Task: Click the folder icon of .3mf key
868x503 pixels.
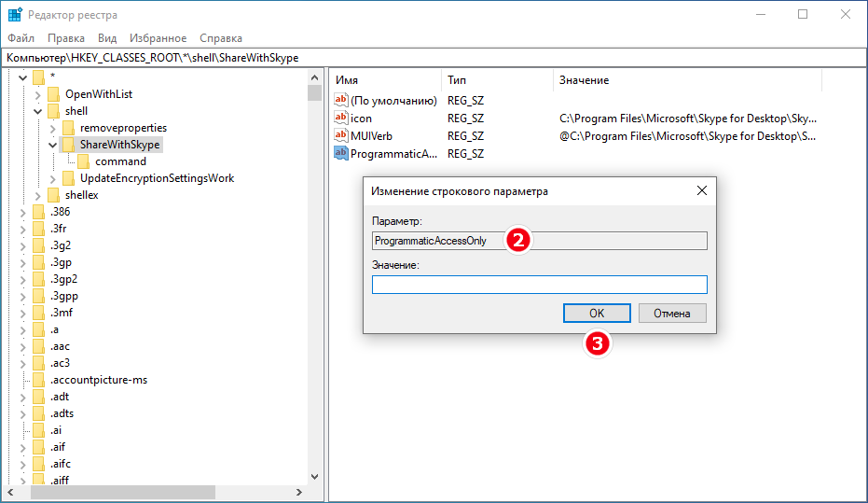Action: [39, 313]
